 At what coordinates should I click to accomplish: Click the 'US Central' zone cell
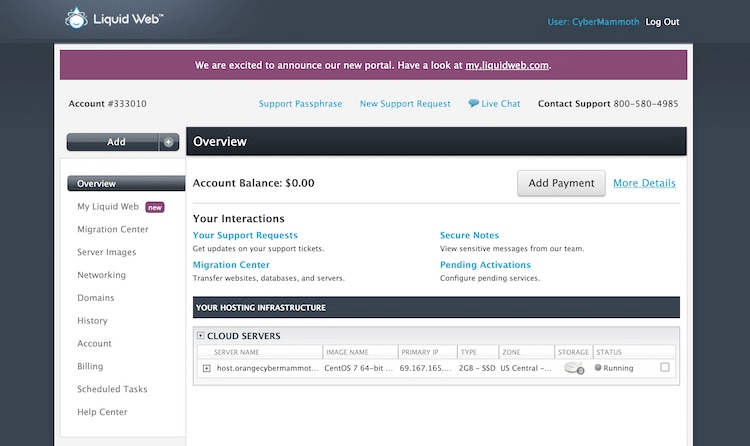click(526, 368)
